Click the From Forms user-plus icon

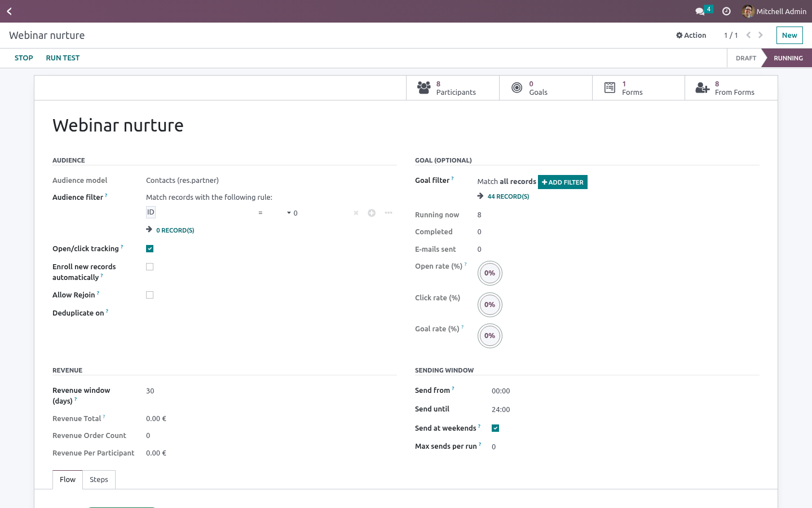tap(703, 87)
